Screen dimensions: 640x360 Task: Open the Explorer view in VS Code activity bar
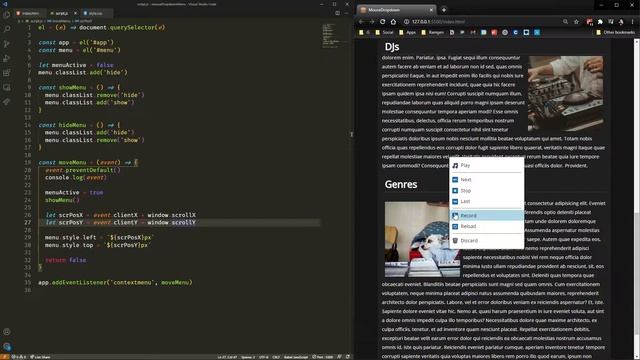(7, 15)
